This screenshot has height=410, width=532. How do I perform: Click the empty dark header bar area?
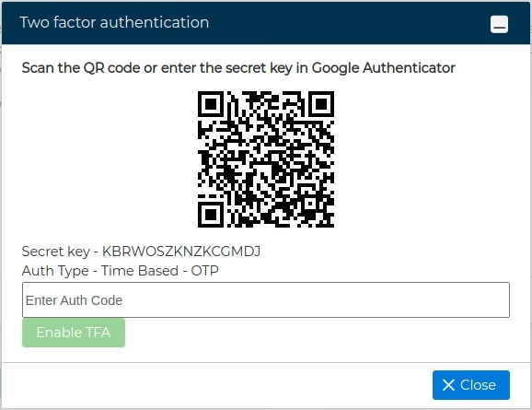click(x=350, y=23)
